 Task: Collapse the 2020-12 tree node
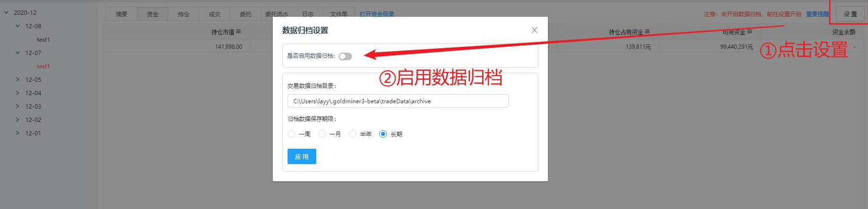pos(6,12)
